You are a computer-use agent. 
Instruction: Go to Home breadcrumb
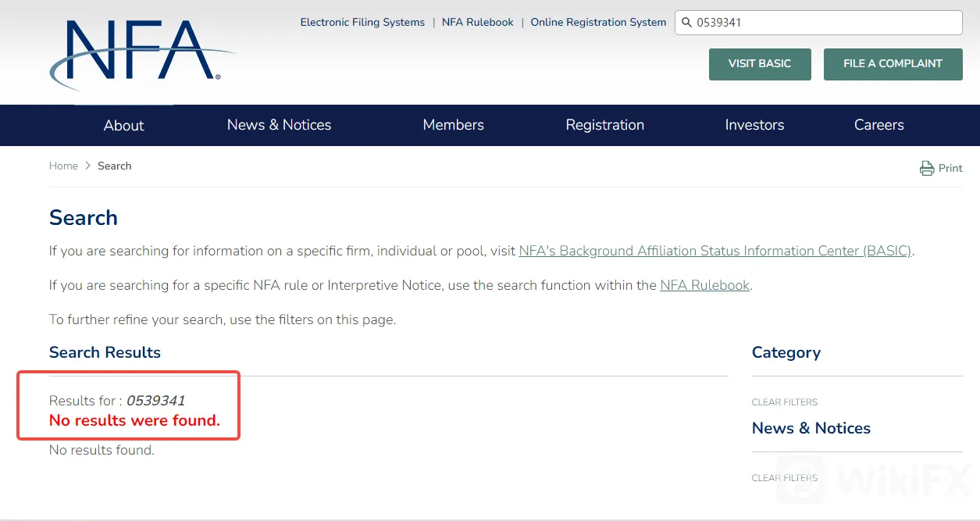tap(63, 166)
